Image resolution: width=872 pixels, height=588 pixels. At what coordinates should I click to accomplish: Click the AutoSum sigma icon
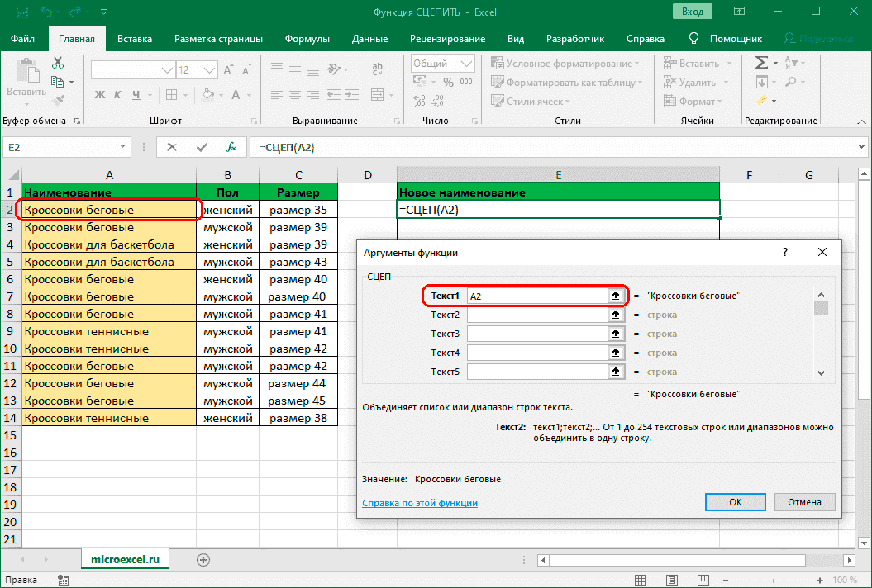[x=761, y=64]
